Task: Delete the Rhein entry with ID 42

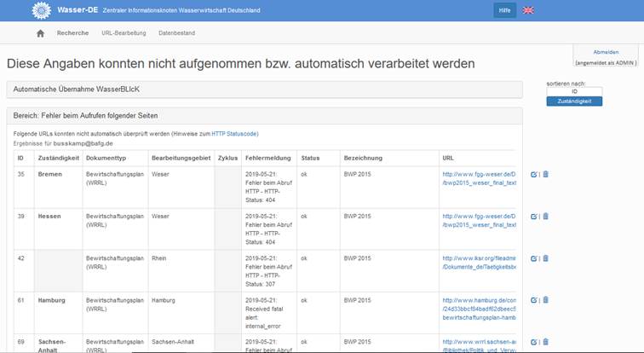Action: [x=545, y=258]
